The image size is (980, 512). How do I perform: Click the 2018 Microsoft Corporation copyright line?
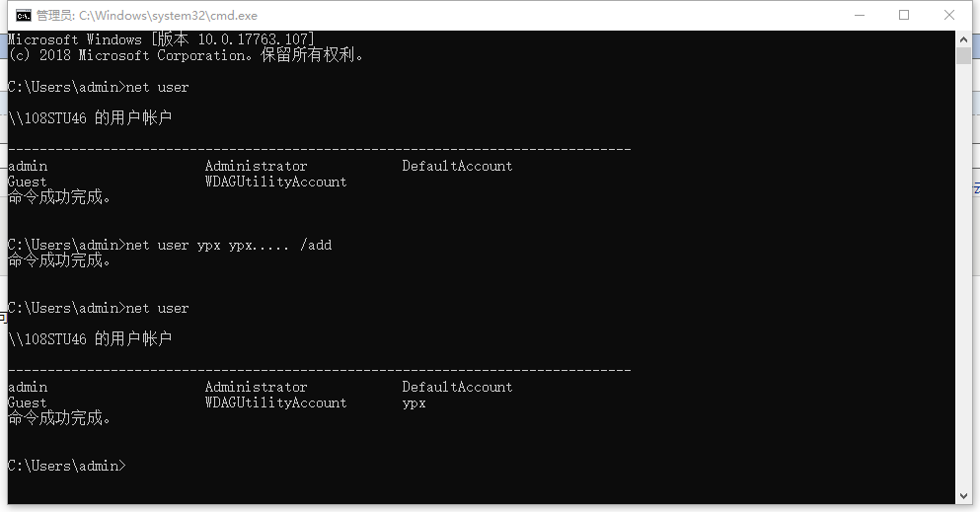[x=186, y=55]
